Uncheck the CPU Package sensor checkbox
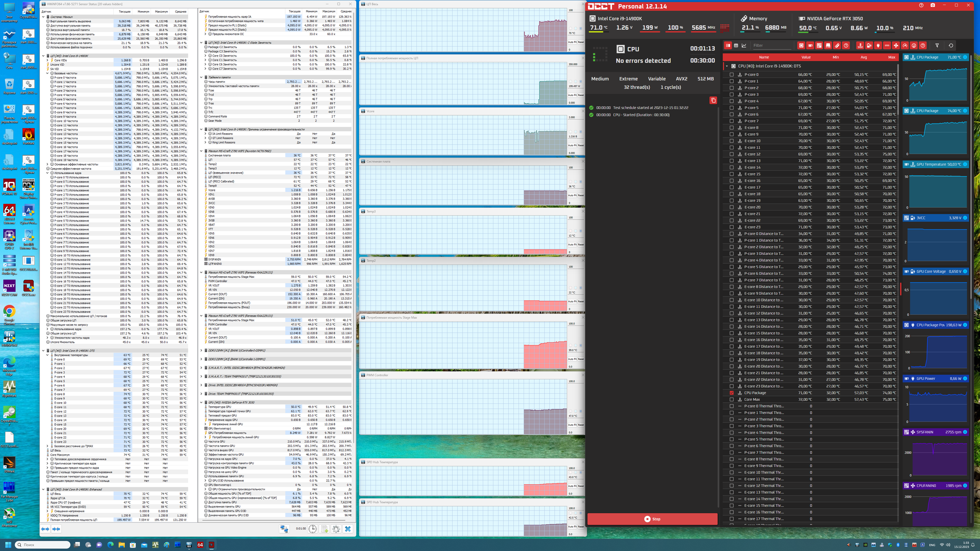The height and width of the screenshot is (551, 980). click(732, 393)
